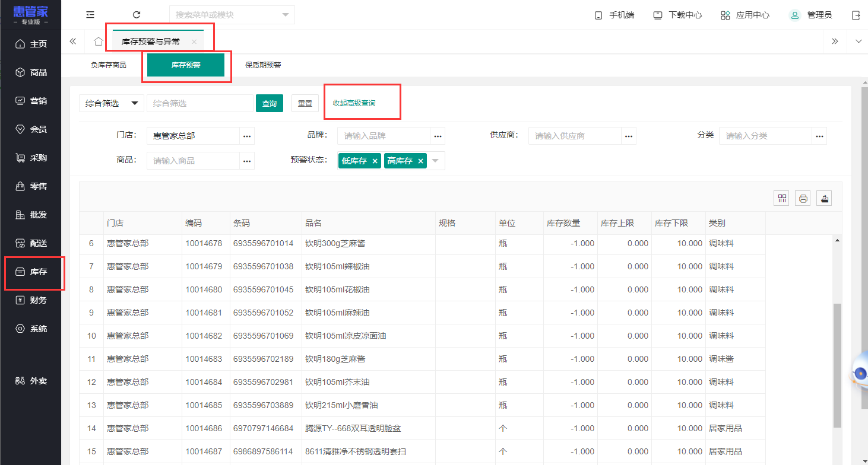Click the export icon above table

[x=824, y=199]
